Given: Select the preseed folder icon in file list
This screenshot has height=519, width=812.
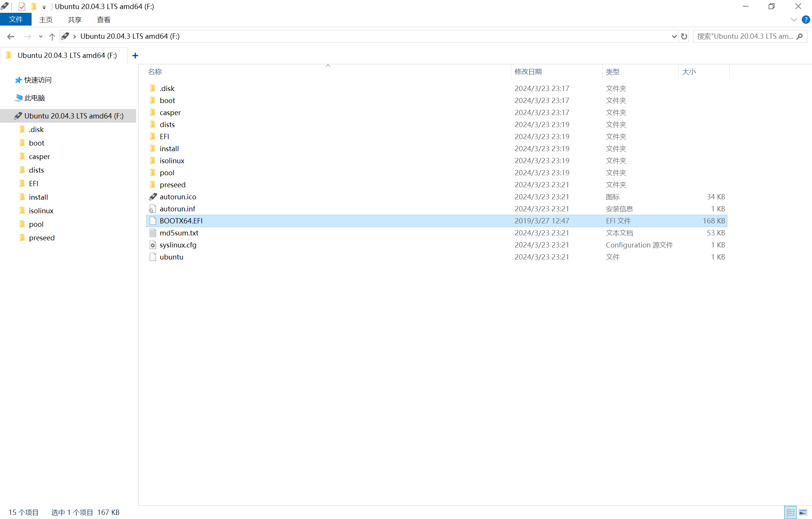Looking at the screenshot, I should (153, 185).
